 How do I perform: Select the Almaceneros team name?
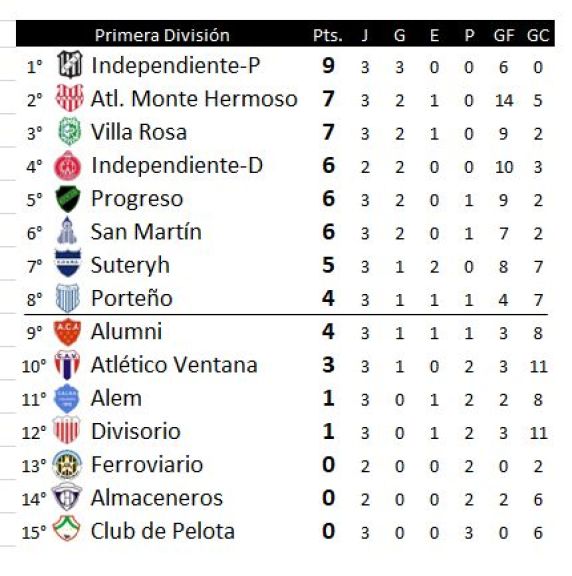click(157, 498)
